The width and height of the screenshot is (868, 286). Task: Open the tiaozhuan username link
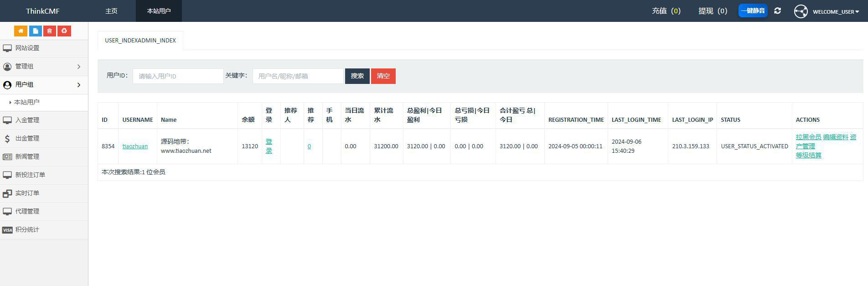click(x=135, y=146)
